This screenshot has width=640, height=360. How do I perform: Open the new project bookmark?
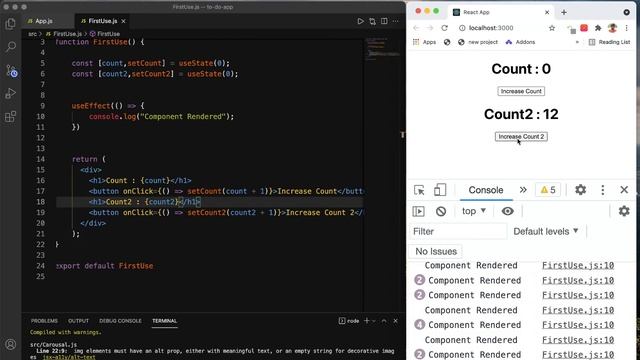[x=478, y=42]
